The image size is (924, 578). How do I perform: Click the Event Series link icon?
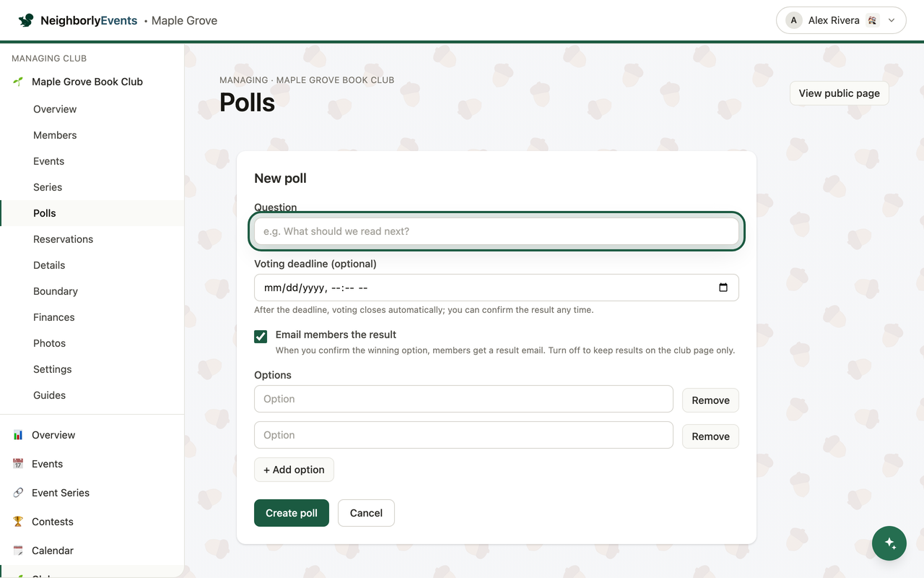18,493
